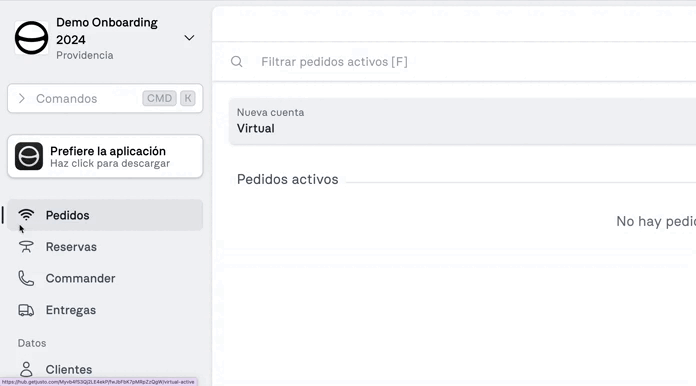Screen dimensions: 696x386
Task: Click the Prefiere la aplicación download card
Action: (105, 157)
